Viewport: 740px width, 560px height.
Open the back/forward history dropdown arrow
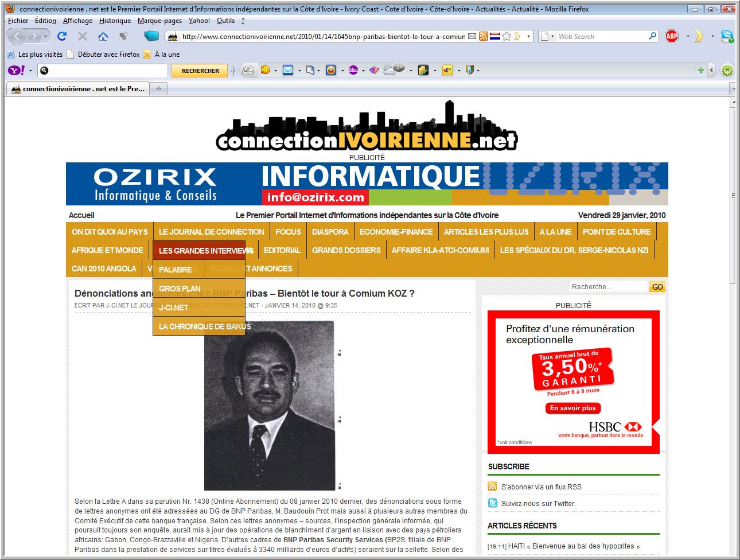tap(45, 36)
